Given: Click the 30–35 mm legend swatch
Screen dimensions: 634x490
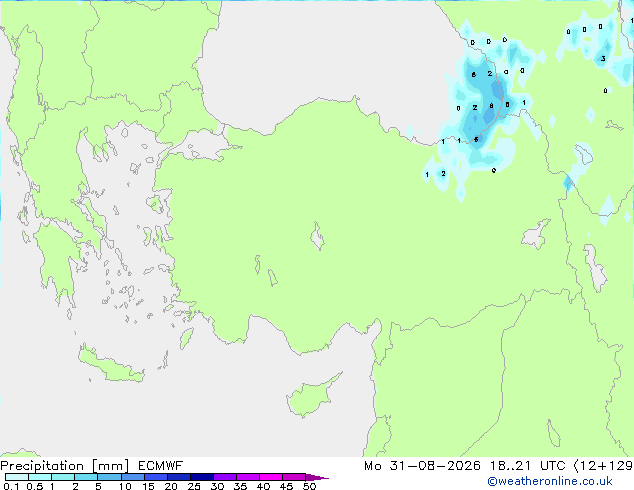Looking at the screenshot, I should 224,477.
